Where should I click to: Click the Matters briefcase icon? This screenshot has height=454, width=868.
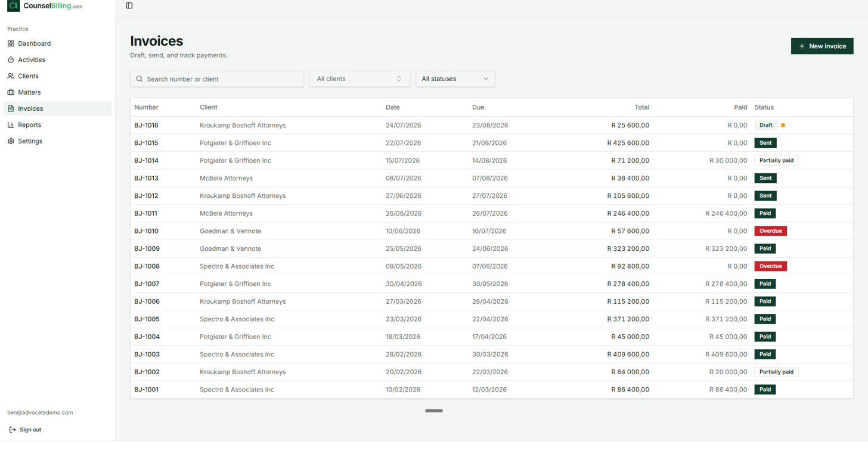click(11, 92)
